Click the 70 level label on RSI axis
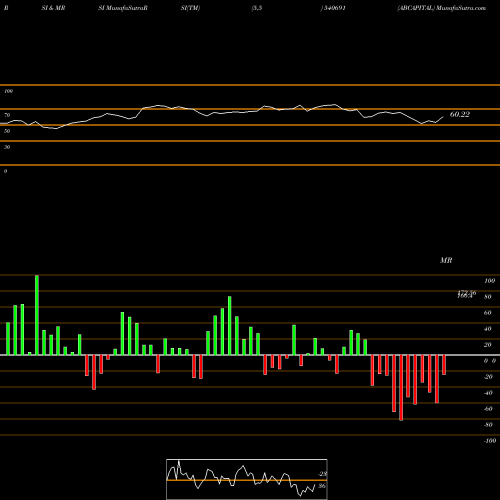The height and width of the screenshot is (500, 500). (x=7, y=115)
